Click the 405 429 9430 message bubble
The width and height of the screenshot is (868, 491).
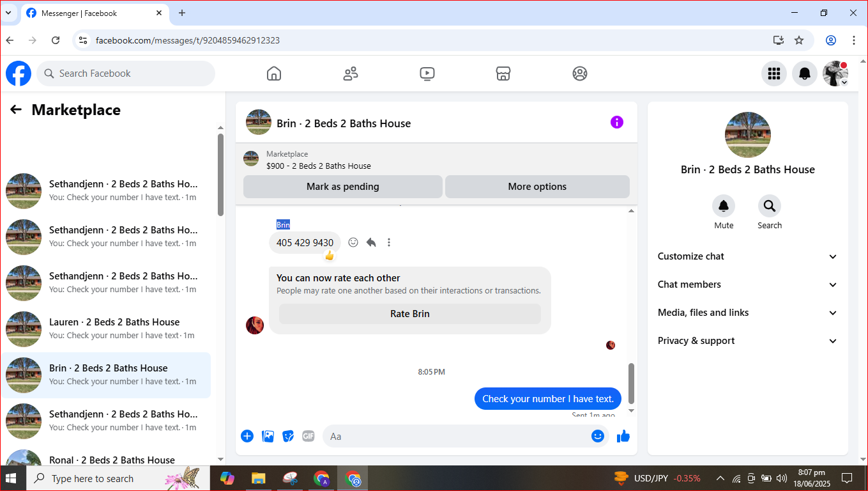pos(305,243)
